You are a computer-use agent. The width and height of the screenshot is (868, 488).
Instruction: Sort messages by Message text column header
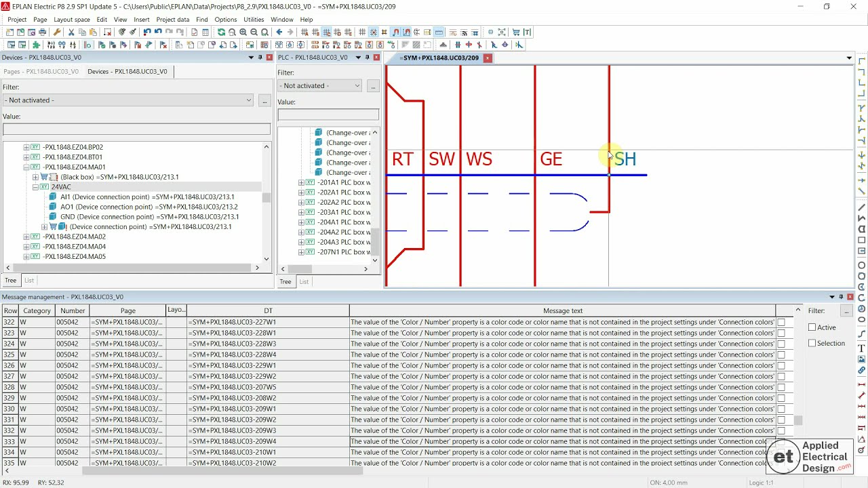click(562, 310)
